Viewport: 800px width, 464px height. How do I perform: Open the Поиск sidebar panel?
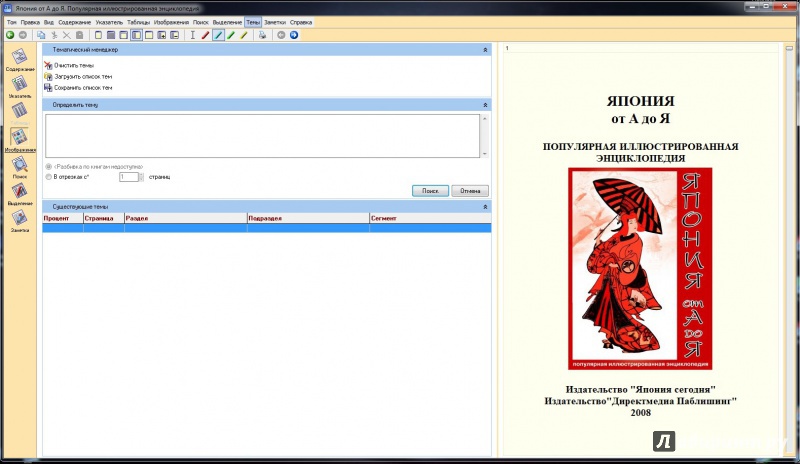coord(20,167)
